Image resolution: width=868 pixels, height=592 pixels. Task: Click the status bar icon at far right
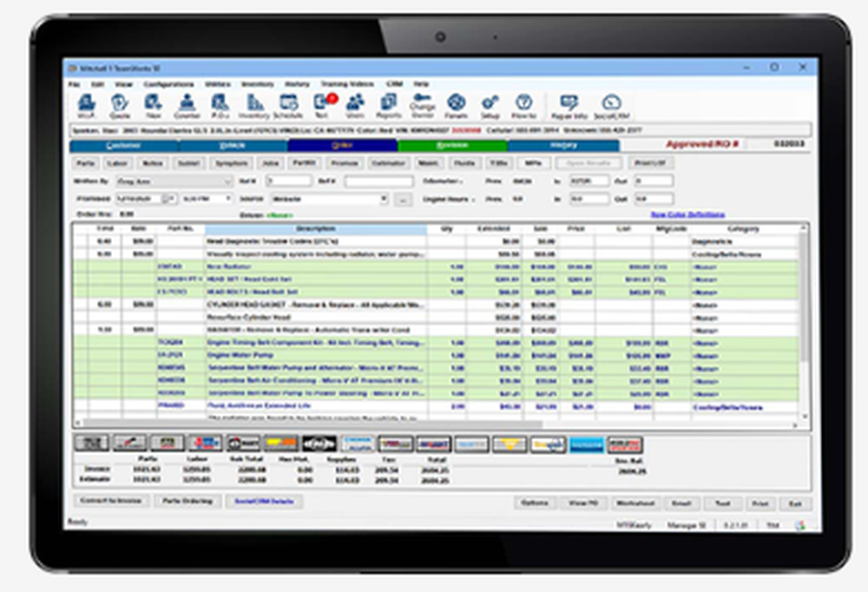800,525
